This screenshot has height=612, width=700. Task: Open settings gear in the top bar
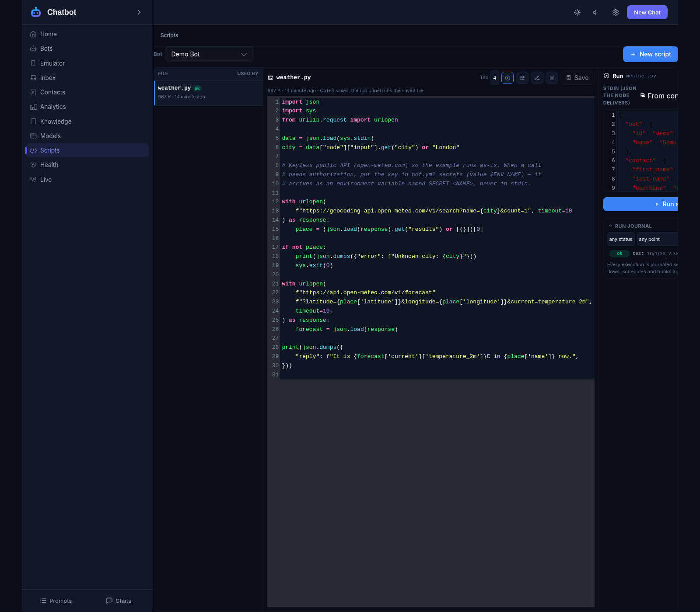click(x=616, y=12)
